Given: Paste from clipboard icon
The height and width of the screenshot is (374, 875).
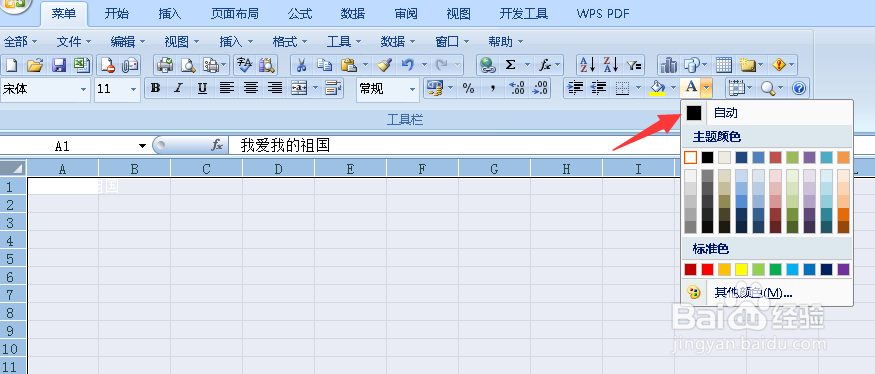Looking at the screenshot, I should point(349,65).
